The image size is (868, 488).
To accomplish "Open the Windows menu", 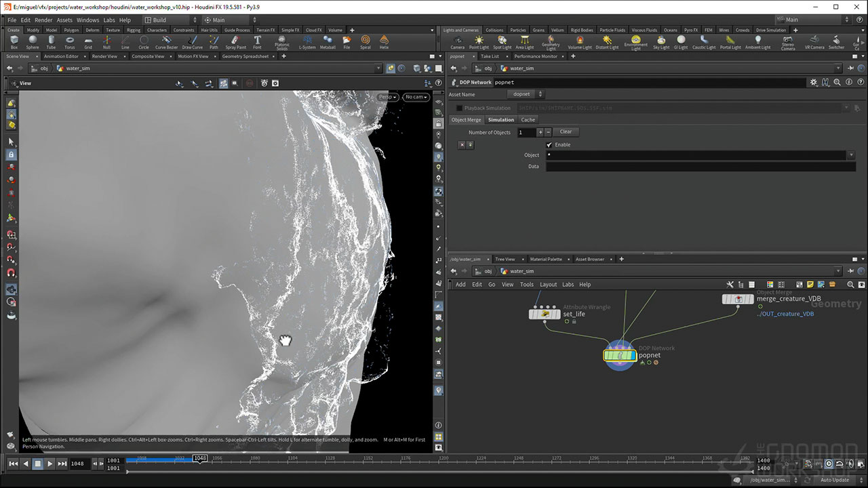I will tap(87, 20).
